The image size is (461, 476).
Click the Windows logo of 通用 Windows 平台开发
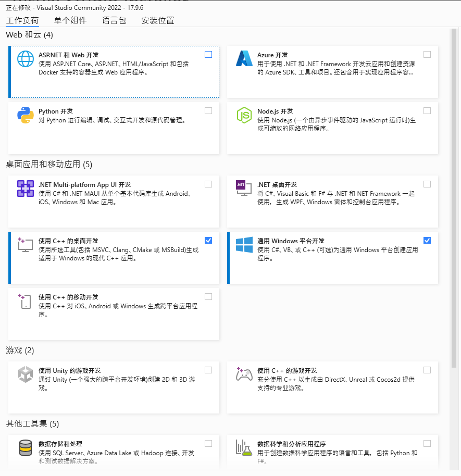244,245
